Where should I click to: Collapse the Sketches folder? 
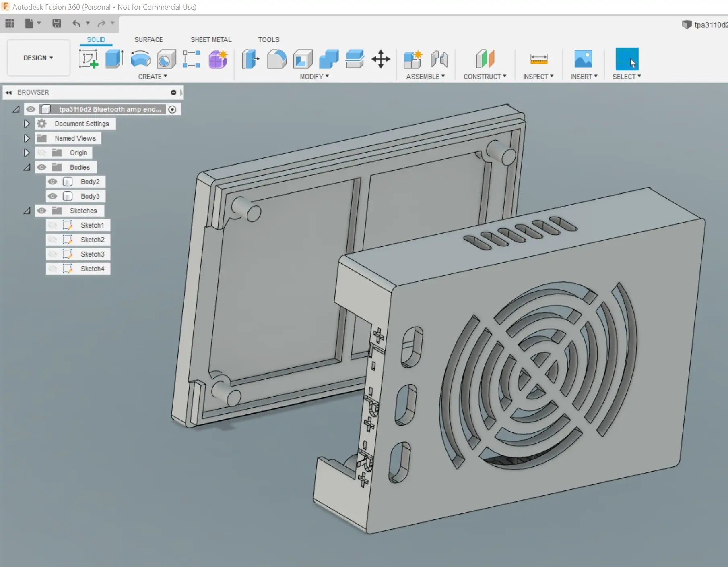coord(27,211)
